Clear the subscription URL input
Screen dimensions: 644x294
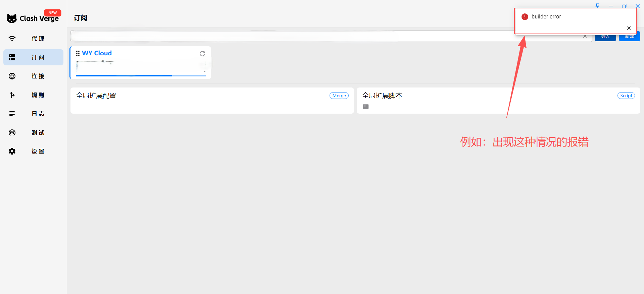585,37
